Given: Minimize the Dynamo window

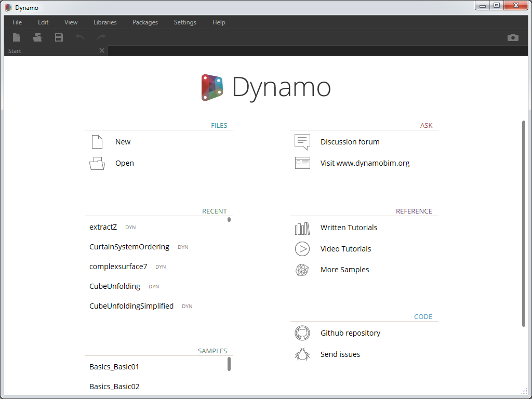Looking at the screenshot, I should pyautogui.click(x=483, y=6).
